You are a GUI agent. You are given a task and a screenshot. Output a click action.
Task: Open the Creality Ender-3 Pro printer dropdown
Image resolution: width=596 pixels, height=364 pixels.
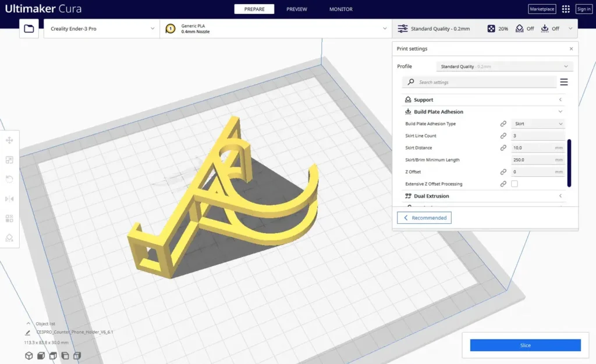click(102, 28)
